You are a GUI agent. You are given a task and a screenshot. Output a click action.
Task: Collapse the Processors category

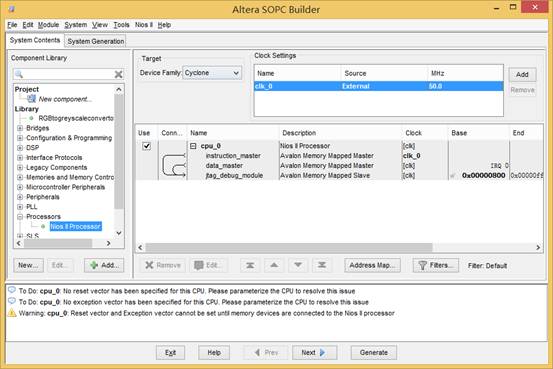tap(20, 217)
